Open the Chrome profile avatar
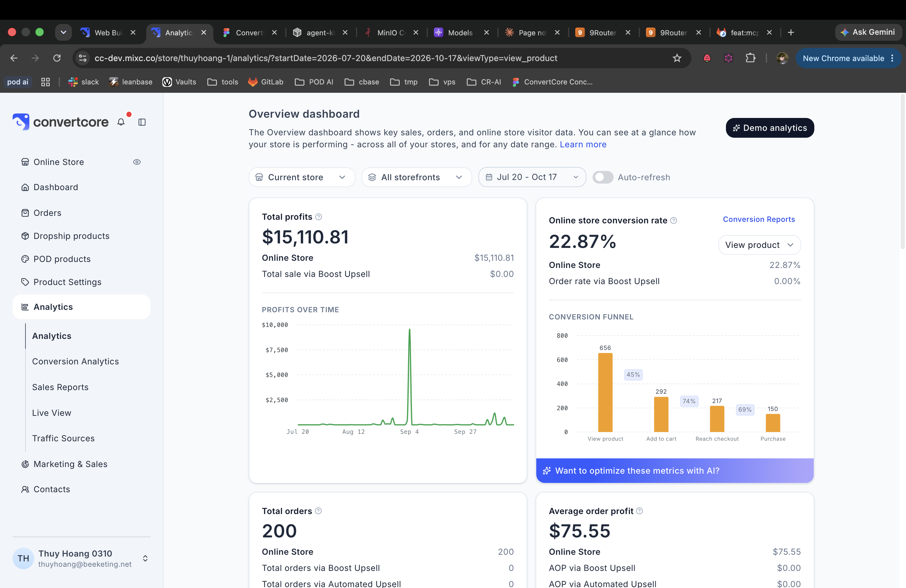906x588 pixels. pyautogui.click(x=782, y=58)
